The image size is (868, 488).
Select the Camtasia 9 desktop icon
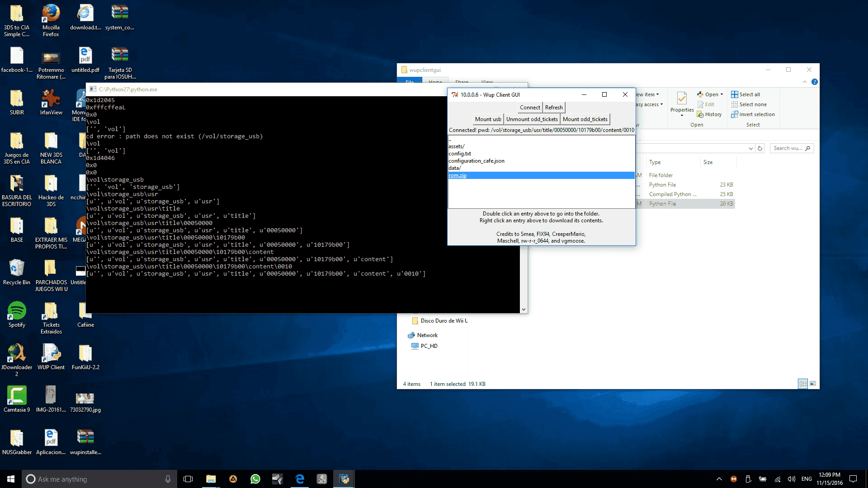point(17,399)
